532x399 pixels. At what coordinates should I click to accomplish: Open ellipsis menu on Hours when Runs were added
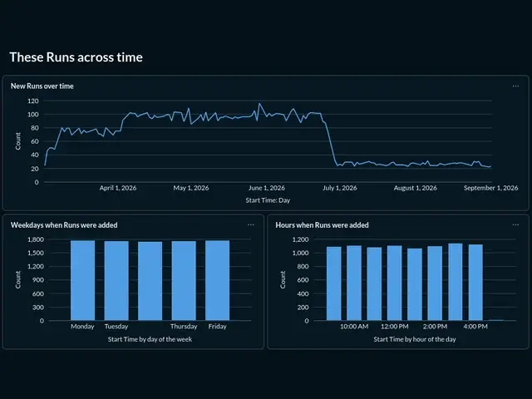click(515, 224)
